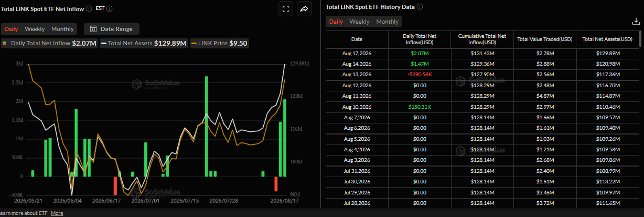Toggle the Total Net Assets legend series

(x=143, y=43)
